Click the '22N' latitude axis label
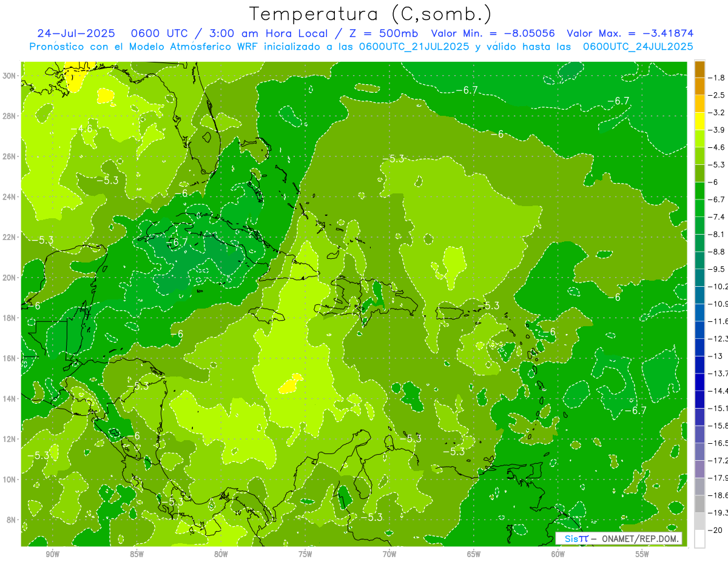Image resolution: width=728 pixels, height=562 pixels. point(9,237)
